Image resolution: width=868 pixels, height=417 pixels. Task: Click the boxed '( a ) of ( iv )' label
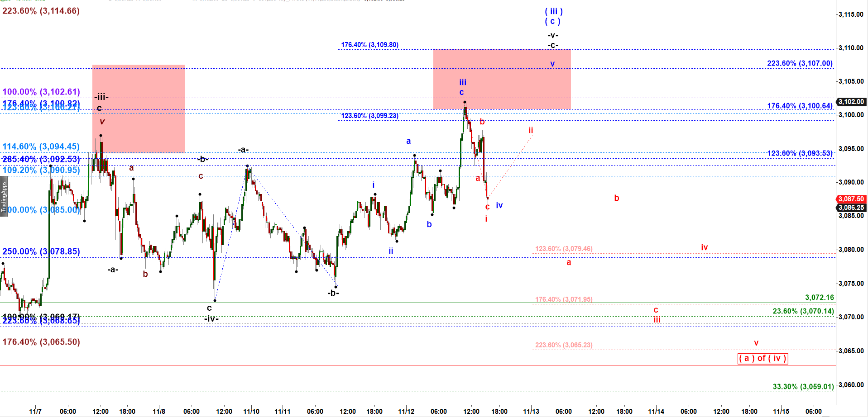(762, 359)
